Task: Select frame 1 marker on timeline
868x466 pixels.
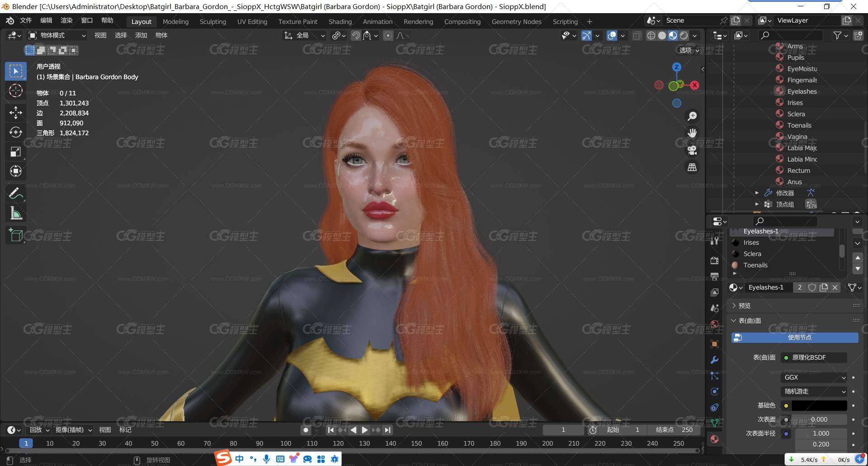Action: 26,443
